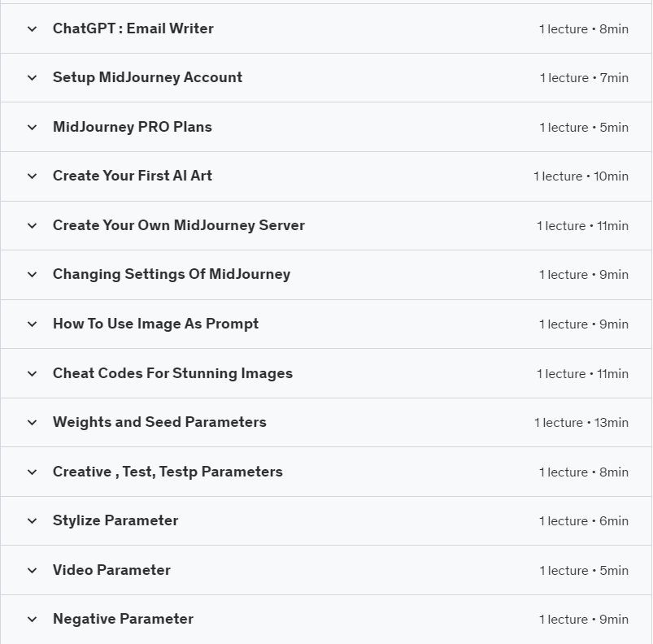The image size is (653, 644).
Task: Open the Weights and Seed Parameters heading
Action: click(x=159, y=422)
